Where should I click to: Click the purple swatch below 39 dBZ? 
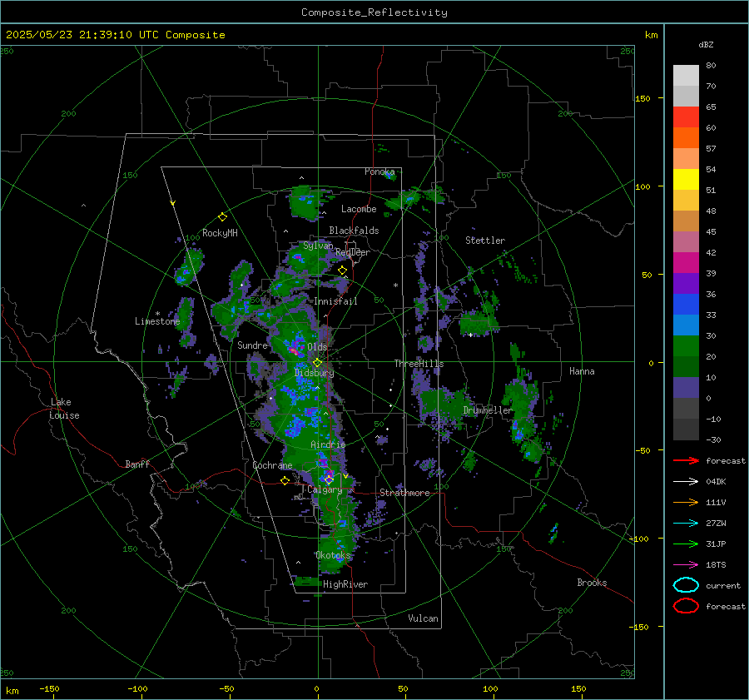(686, 284)
